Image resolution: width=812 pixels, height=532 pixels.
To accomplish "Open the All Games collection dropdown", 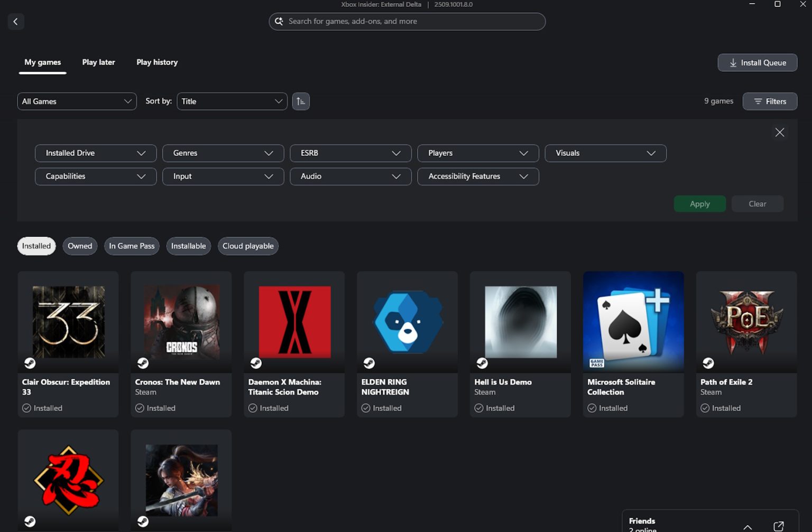I will click(x=77, y=101).
